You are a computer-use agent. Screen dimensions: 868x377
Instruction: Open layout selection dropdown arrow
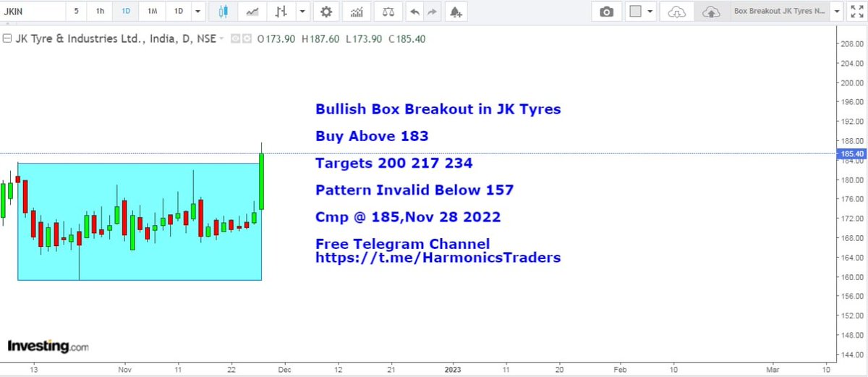(x=651, y=12)
